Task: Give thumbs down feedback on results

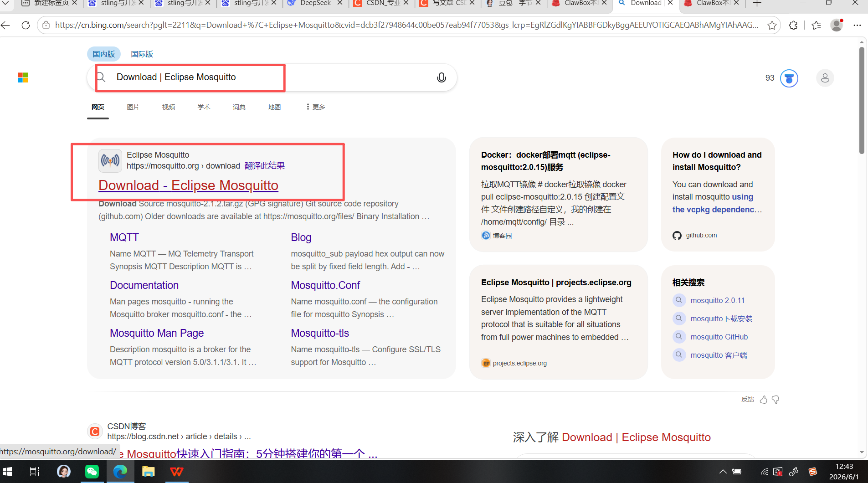Action: coord(776,400)
